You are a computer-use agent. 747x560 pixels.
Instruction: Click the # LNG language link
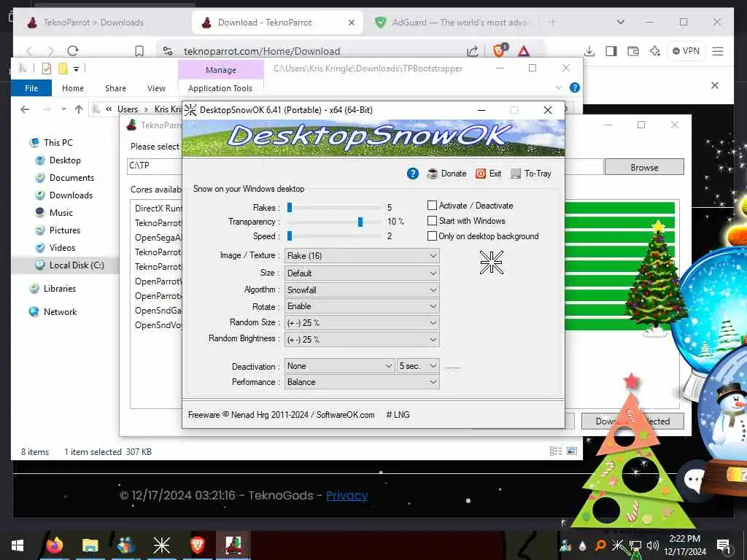click(398, 415)
